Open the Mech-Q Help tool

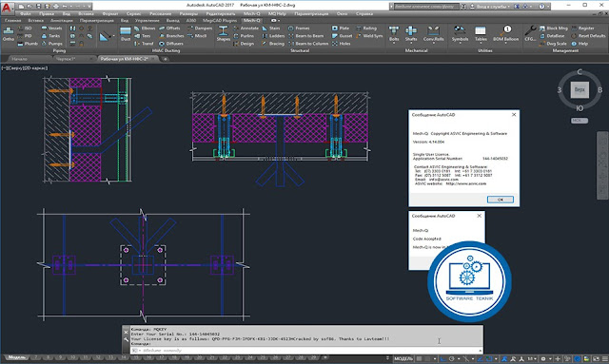tap(580, 44)
